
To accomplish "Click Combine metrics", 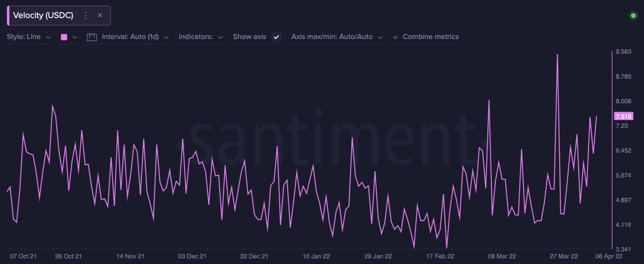I will pos(431,37).
